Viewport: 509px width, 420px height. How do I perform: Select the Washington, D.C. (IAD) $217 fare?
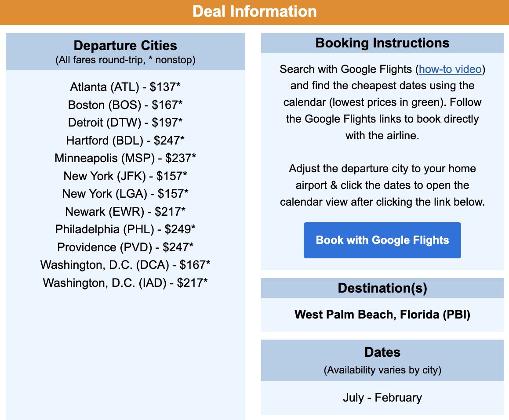click(126, 283)
